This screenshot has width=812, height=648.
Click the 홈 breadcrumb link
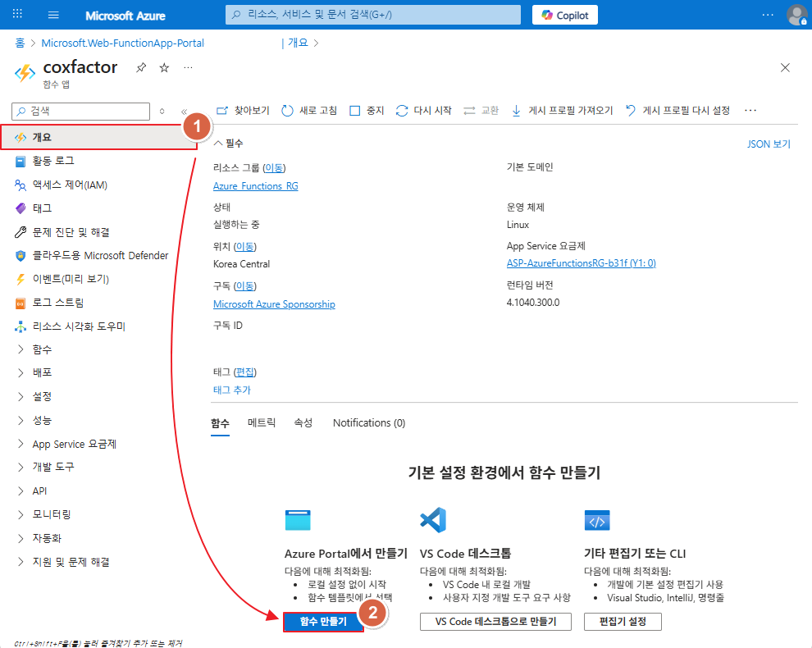coord(20,43)
